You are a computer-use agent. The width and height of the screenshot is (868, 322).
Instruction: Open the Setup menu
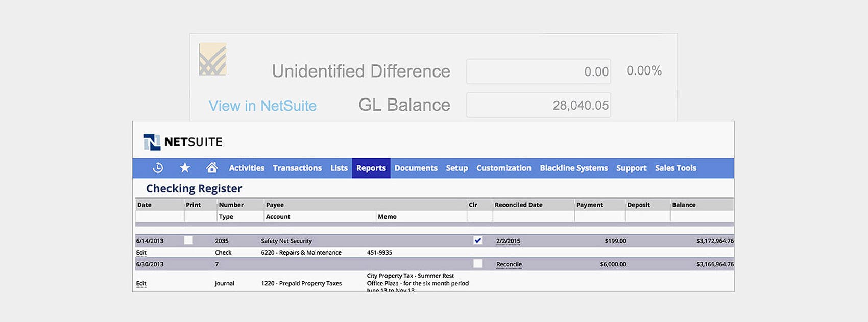[457, 168]
